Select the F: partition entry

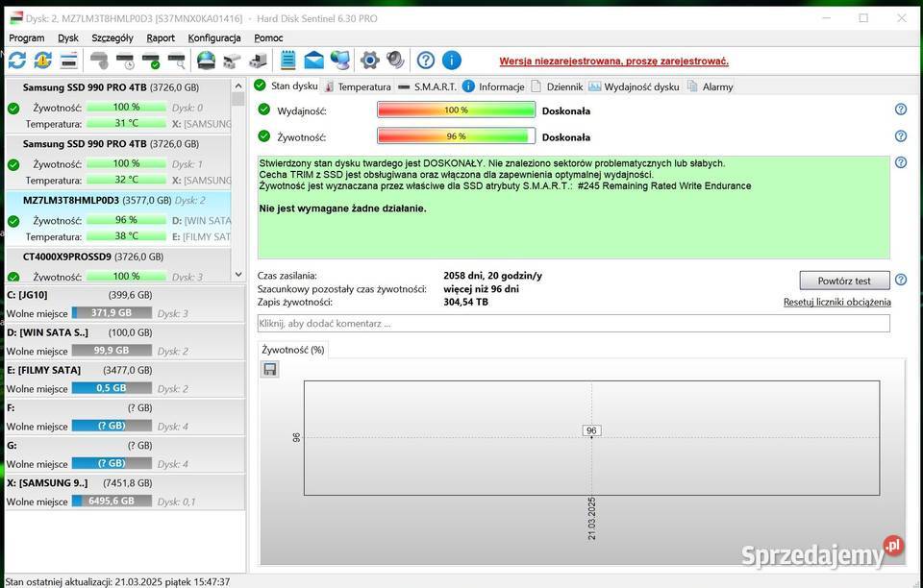click(125, 417)
